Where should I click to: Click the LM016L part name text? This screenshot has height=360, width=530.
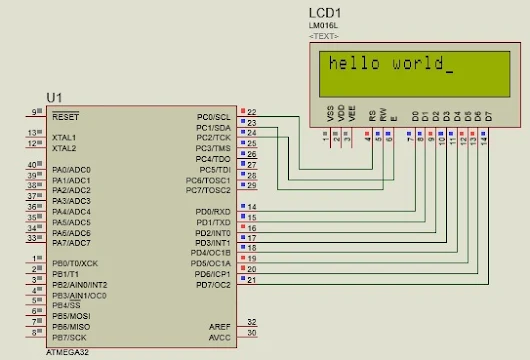click(x=323, y=26)
